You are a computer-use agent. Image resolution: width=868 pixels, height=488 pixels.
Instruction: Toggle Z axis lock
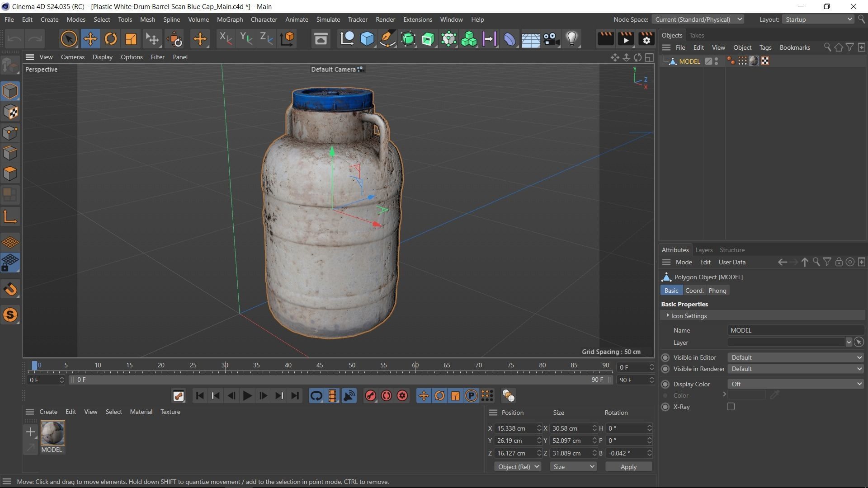point(267,39)
